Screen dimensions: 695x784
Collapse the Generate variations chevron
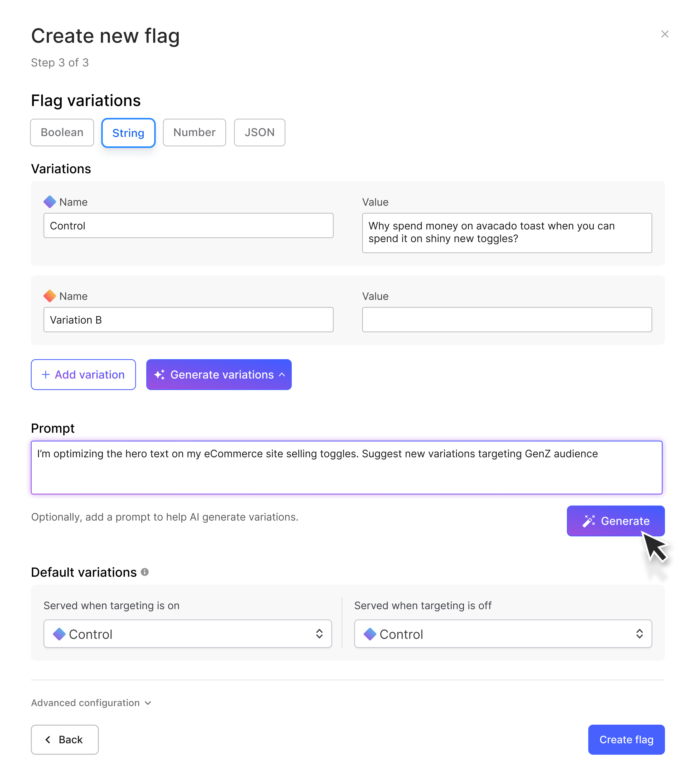(x=282, y=375)
